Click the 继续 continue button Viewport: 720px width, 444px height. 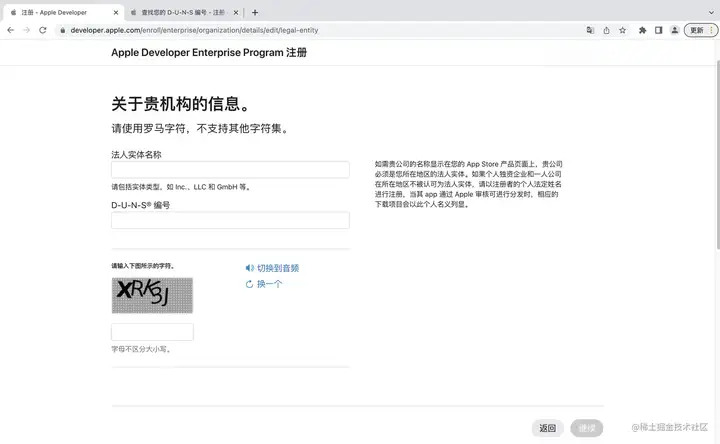[x=587, y=428]
